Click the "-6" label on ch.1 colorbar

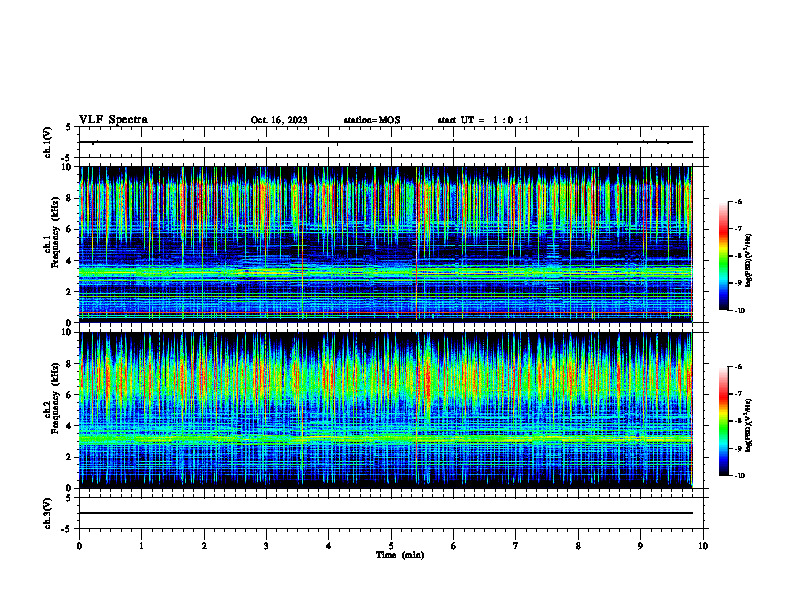(737, 201)
